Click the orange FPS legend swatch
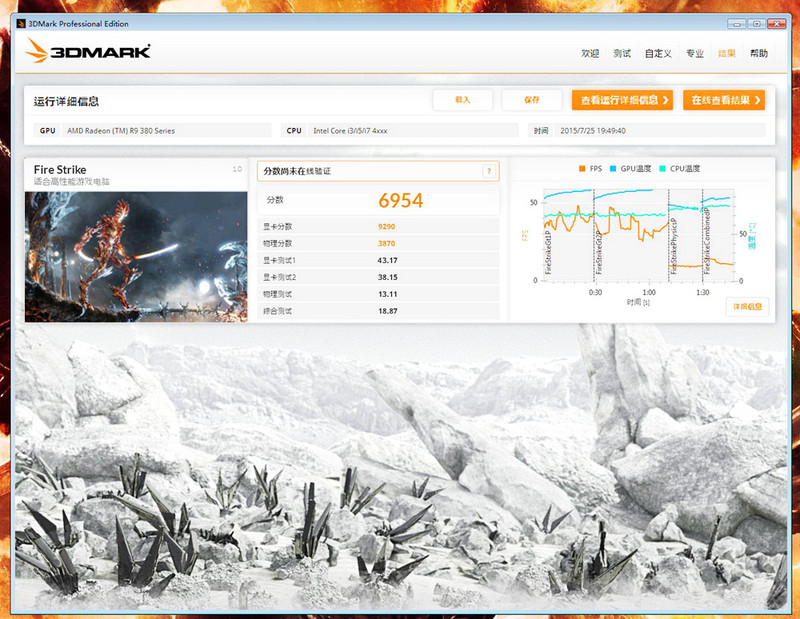Viewport: 800px width, 619px height. coord(582,168)
